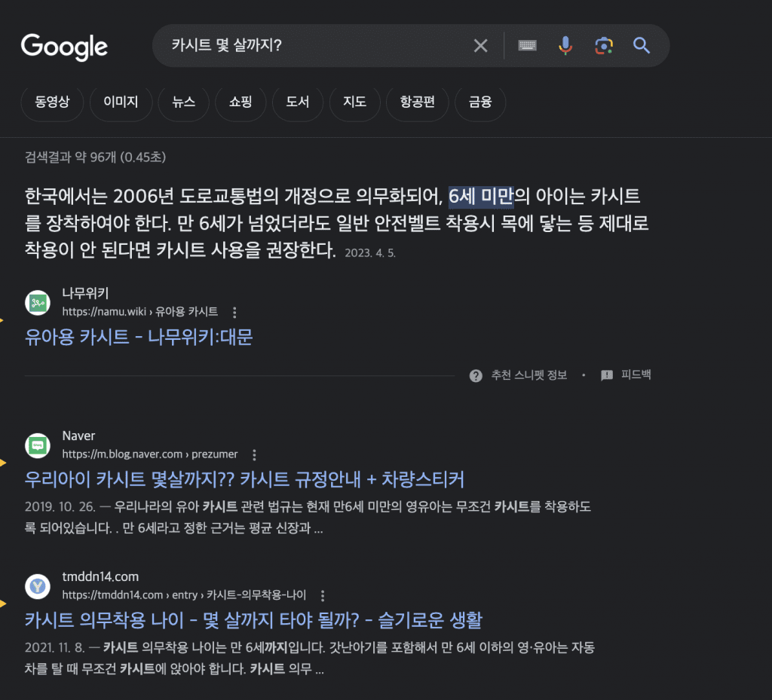Open 우리아이 카시트 몇살까지?? result link

244,479
